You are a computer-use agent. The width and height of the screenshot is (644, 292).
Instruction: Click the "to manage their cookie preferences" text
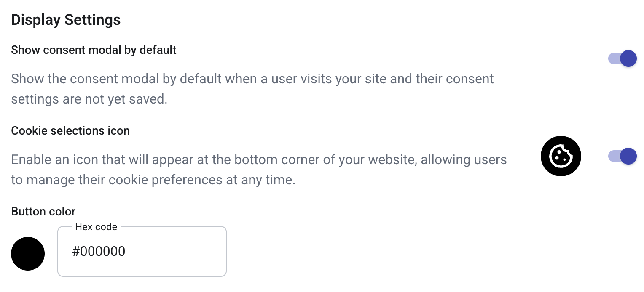pyautogui.click(x=153, y=180)
